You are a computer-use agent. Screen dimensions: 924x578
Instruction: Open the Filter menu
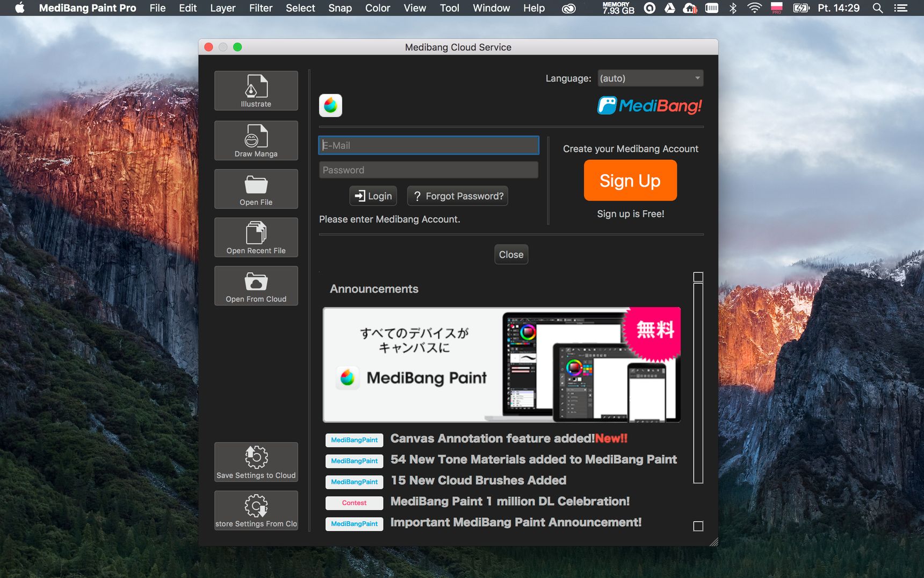point(261,8)
